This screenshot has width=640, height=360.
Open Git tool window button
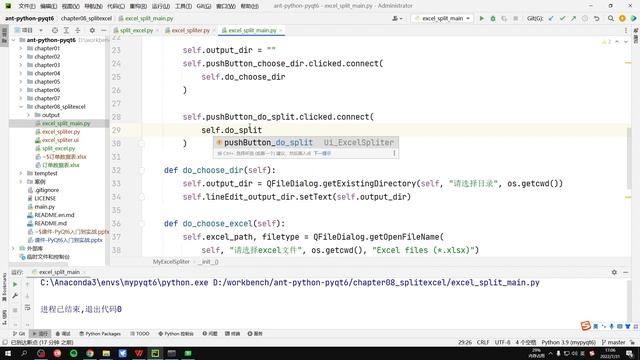pyautogui.click(x=19, y=334)
